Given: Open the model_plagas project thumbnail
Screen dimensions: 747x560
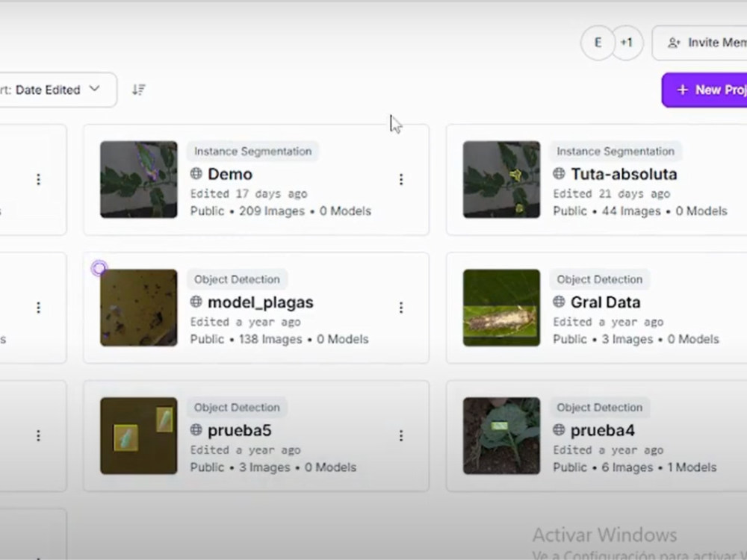Looking at the screenshot, I should pyautogui.click(x=139, y=308).
